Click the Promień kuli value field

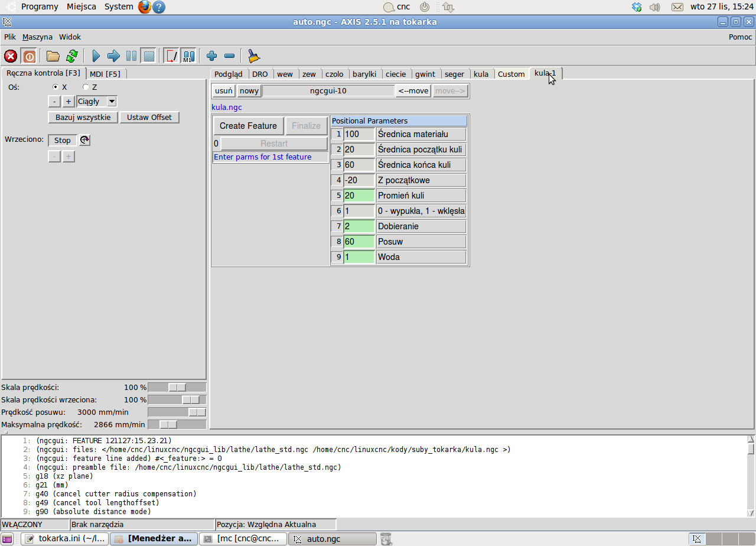click(359, 196)
